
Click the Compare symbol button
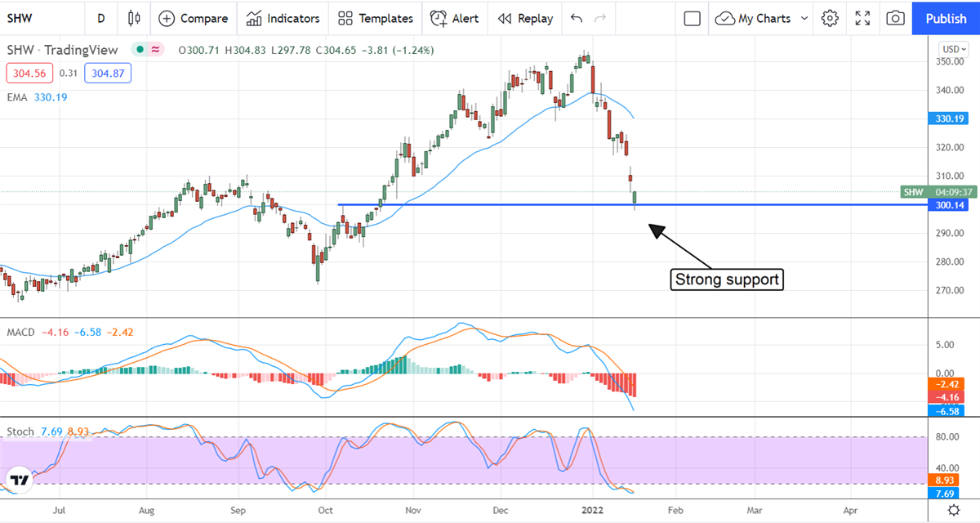194,18
